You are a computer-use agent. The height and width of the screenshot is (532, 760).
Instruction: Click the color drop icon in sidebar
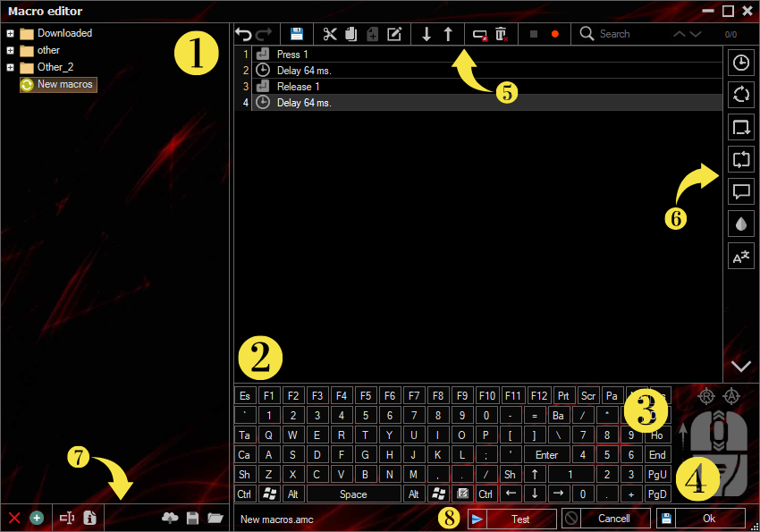tap(740, 224)
